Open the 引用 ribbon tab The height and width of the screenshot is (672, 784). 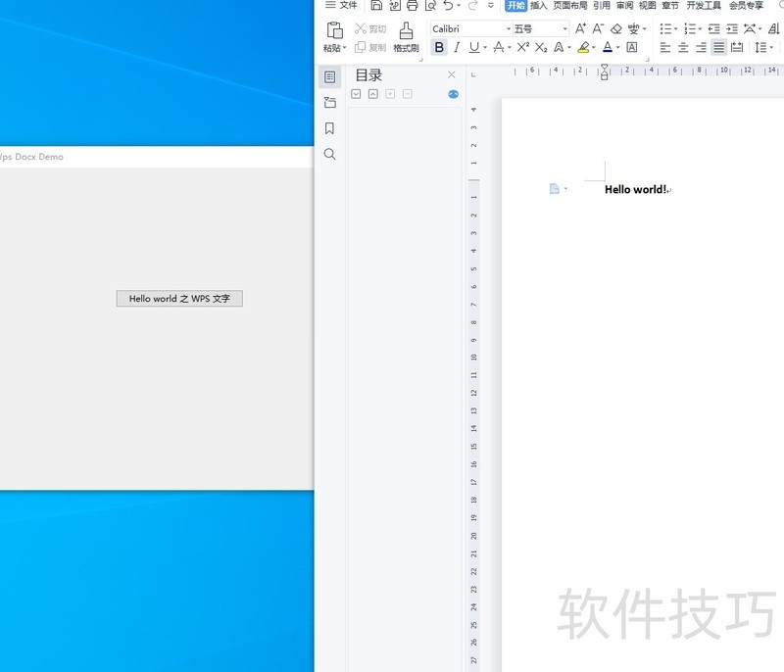(602, 5)
